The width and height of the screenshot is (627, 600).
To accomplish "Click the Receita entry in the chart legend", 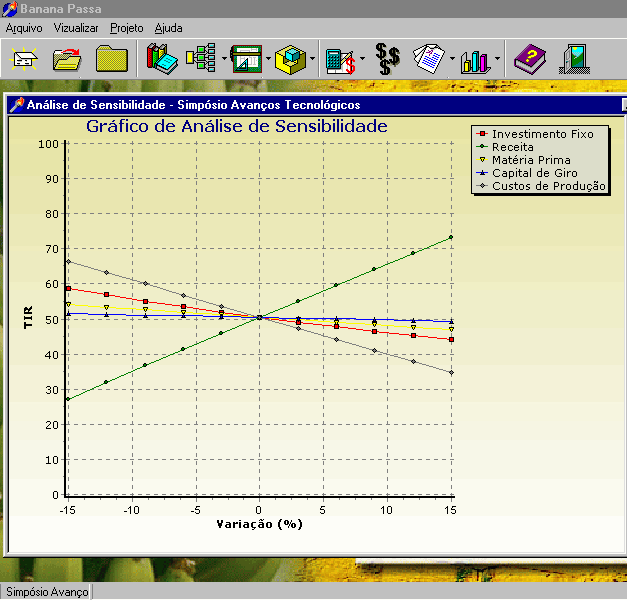I will [x=512, y=146].
